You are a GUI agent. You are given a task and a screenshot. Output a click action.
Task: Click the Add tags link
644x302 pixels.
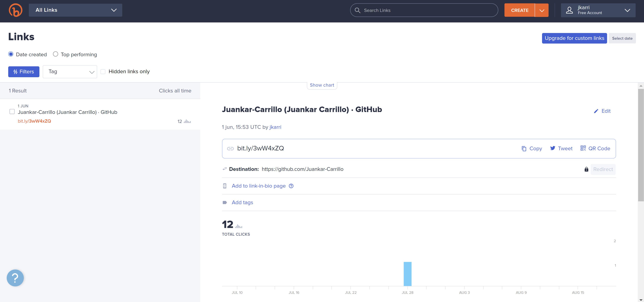tap(242, 202)
